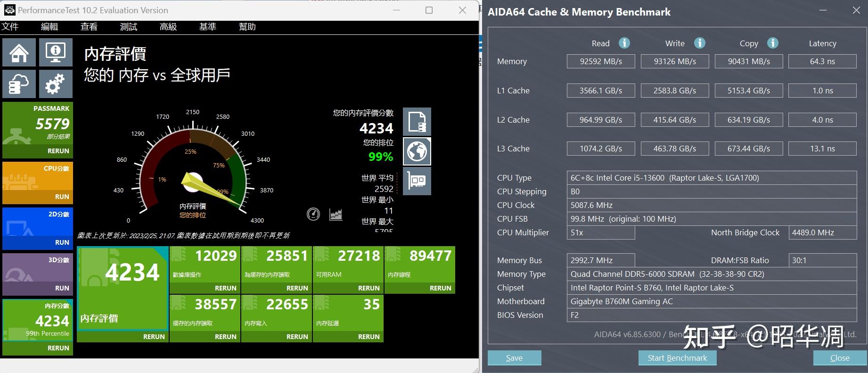Image resolution: width=868 pixels, height=373 pixels.
Task: Click the North Bridge Clock 4489.0 MHz field
Action: [x=822, y=232]
